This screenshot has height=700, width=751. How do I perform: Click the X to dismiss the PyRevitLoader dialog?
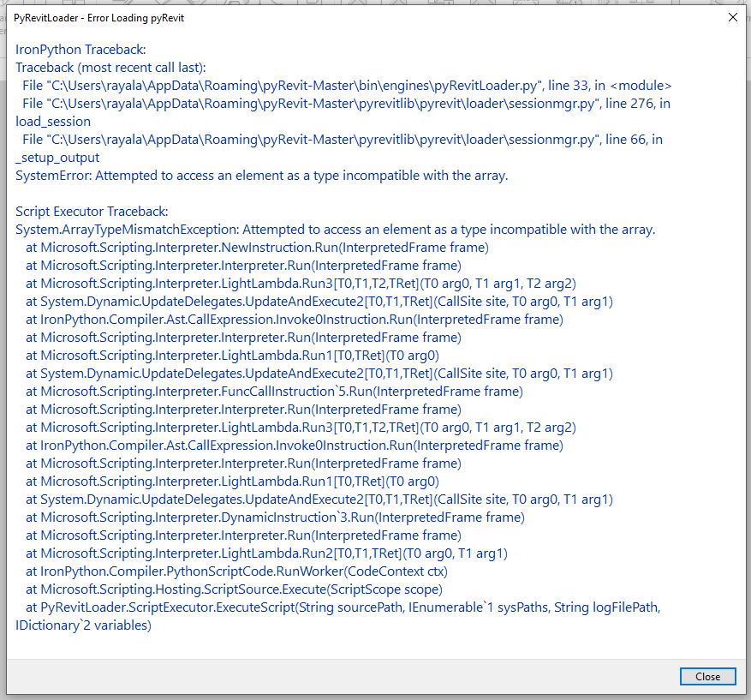[x=732, y=17]
